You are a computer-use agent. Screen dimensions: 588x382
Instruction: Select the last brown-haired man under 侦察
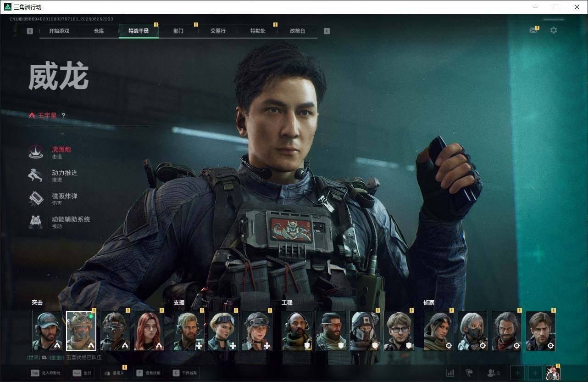click(541, 331)
